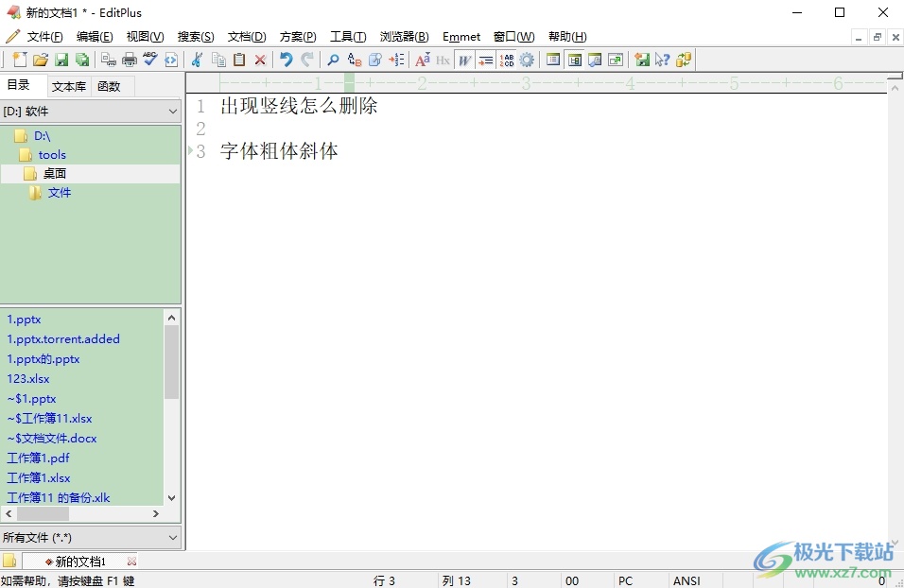The image size is (904, 588).
Task: Select the 文件 folder in tree
Action: pos(59,193)
